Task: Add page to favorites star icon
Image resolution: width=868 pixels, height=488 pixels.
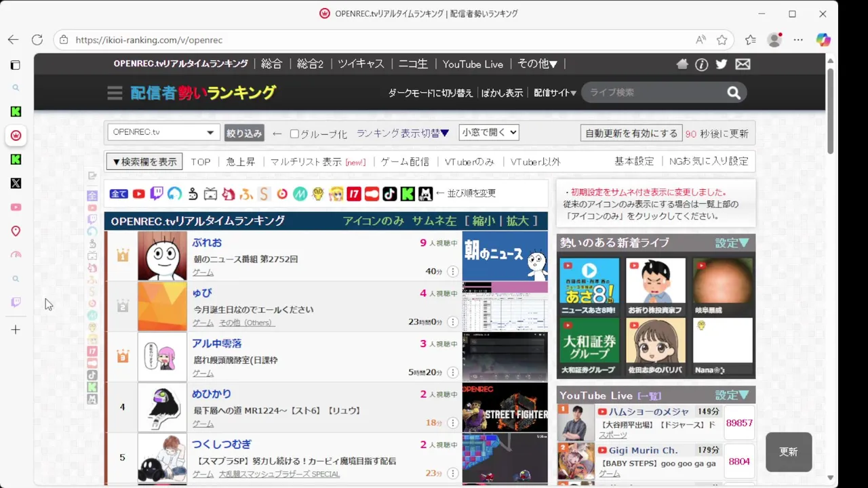Action: [722, 40]
